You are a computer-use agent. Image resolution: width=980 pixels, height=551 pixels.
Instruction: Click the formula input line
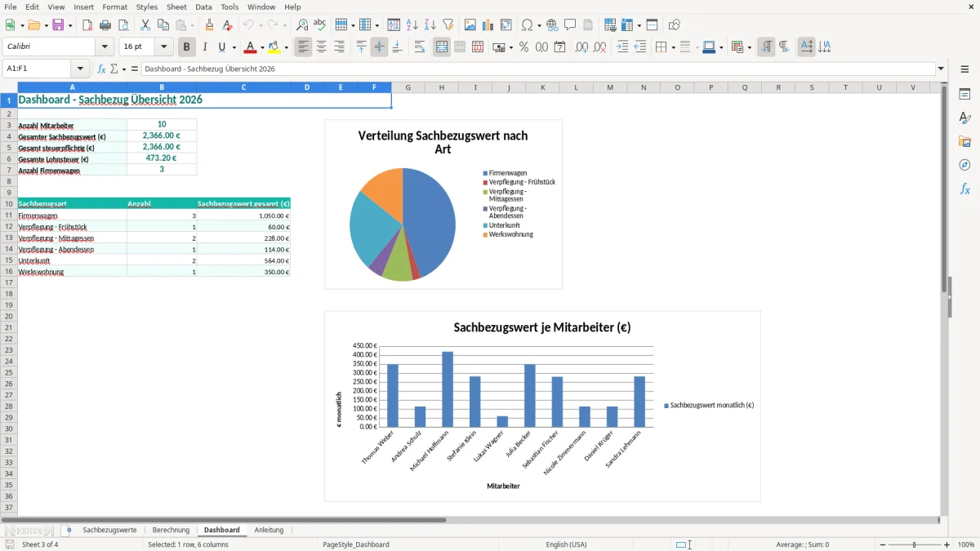coord(537,69)
